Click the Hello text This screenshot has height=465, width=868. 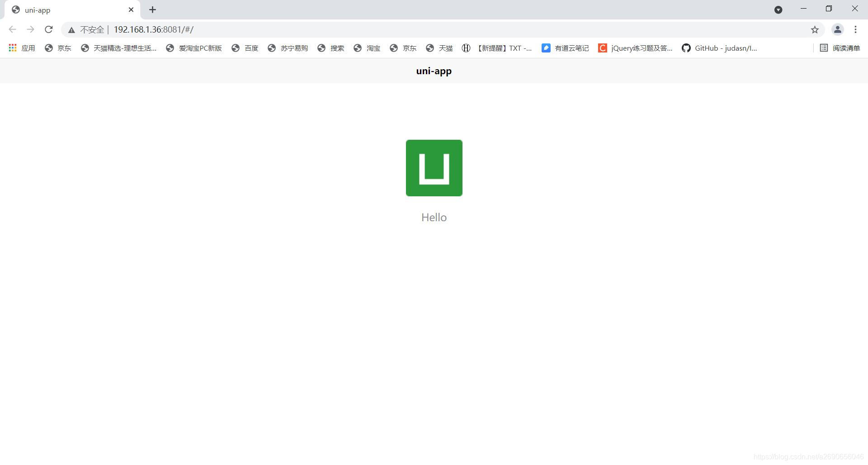coord(434,218)
